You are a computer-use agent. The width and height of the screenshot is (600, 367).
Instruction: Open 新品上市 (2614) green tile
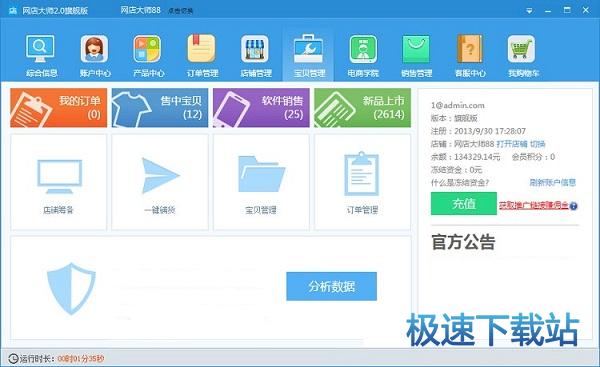pyautogui.click(x=362, y=108)
